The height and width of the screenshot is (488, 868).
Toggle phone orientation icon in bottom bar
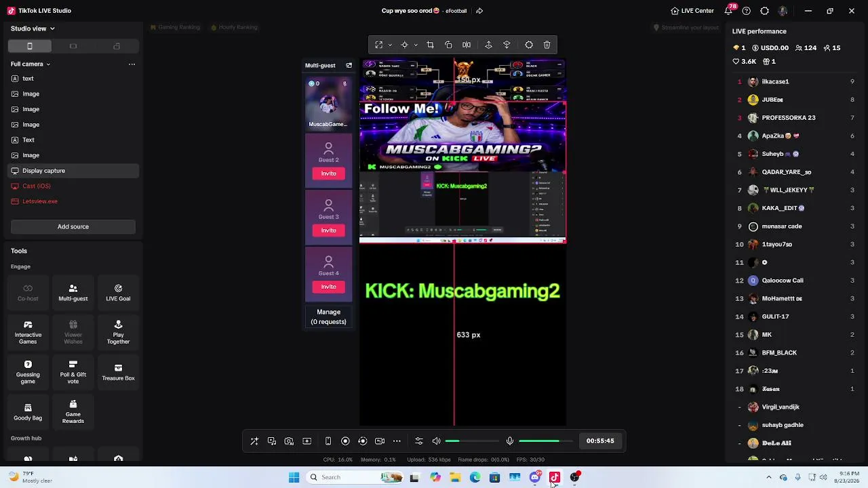[328, 441]
